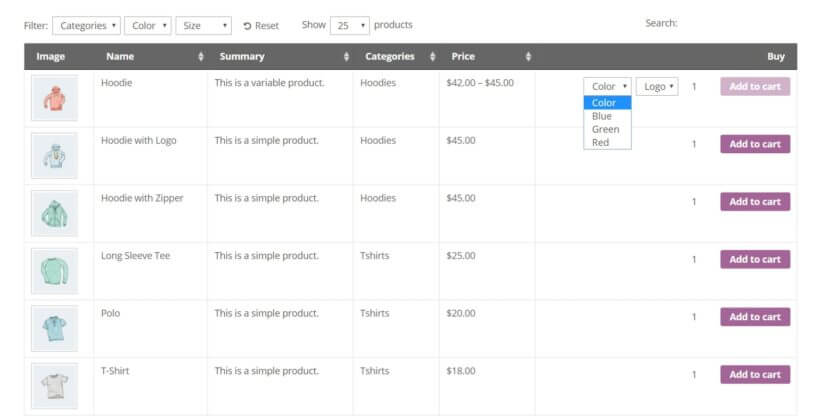Viewport: 820px width, 416px height.
Task: Click 'This is a variable product.' summary
Action: pos(269,83)
